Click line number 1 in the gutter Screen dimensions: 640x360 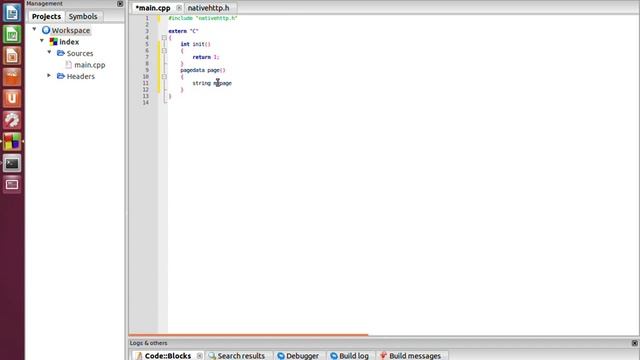[x=147, y=18]
